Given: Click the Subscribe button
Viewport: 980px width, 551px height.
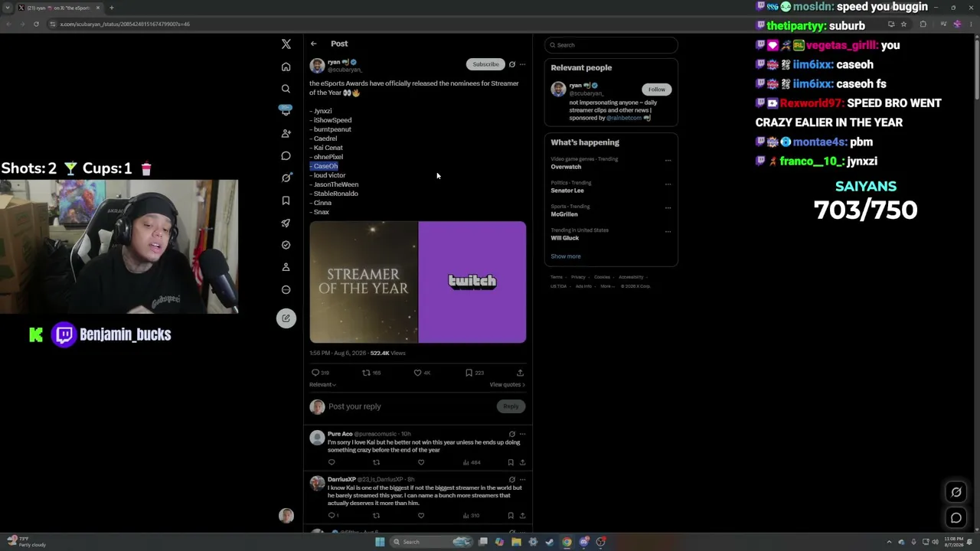Looking at the screenshot, I should 485,64.
